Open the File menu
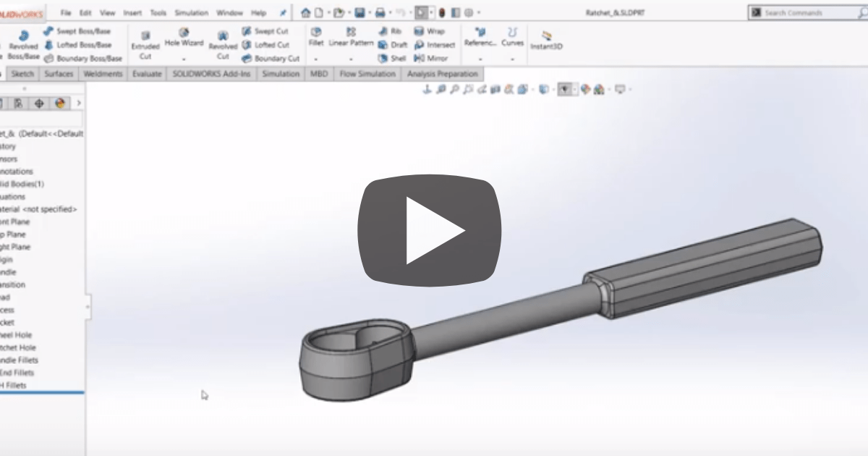The height and width of the screenshot is (456, 868). pyautogui.click(x=66, y=12)
